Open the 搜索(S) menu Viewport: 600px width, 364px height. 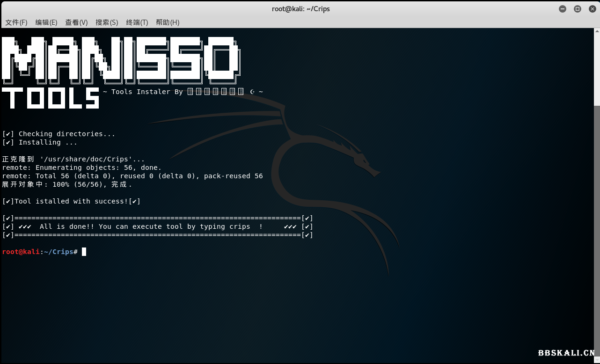coord(107,22)
